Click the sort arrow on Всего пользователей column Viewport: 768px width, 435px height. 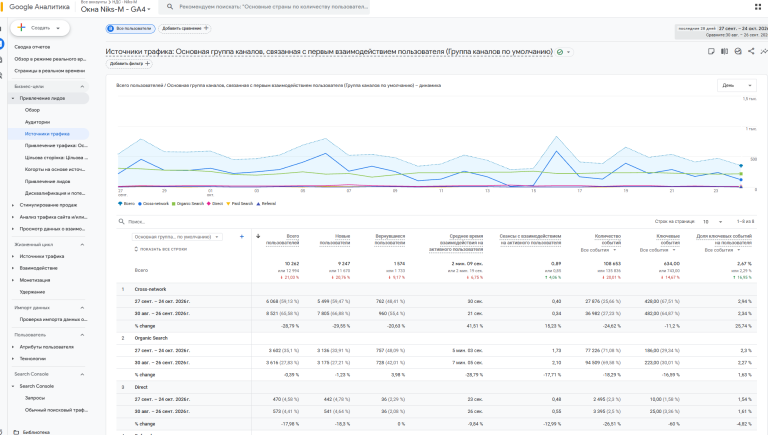click(x=258, y=236)
